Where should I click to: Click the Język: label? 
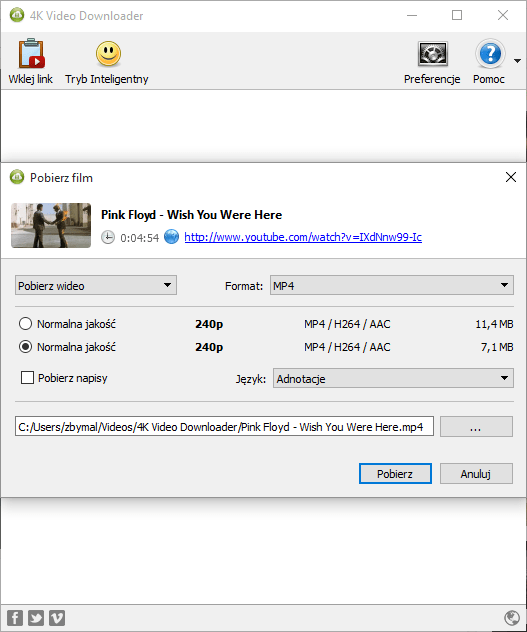pyautogui.click(x=250, y=379)
